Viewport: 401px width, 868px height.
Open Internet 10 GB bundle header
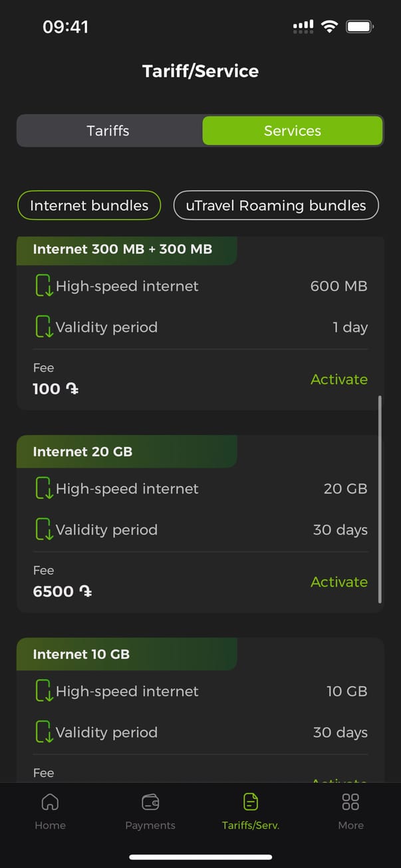coord(126,654)
